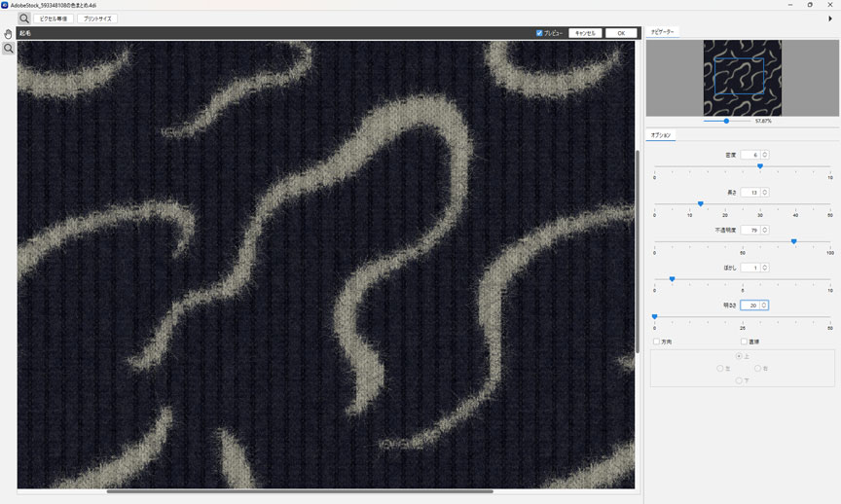
Task: Click the app icon in title bar
Action: tap(5, 5)
